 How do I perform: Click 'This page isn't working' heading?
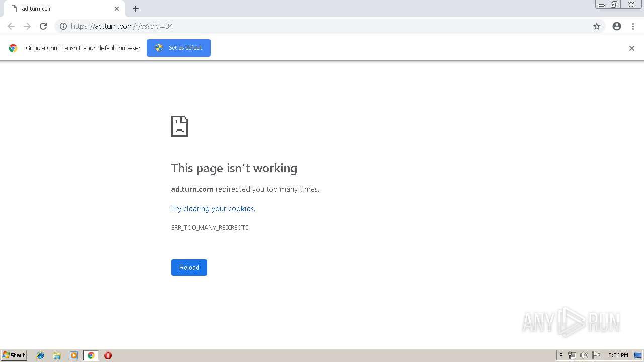[234, 168]
